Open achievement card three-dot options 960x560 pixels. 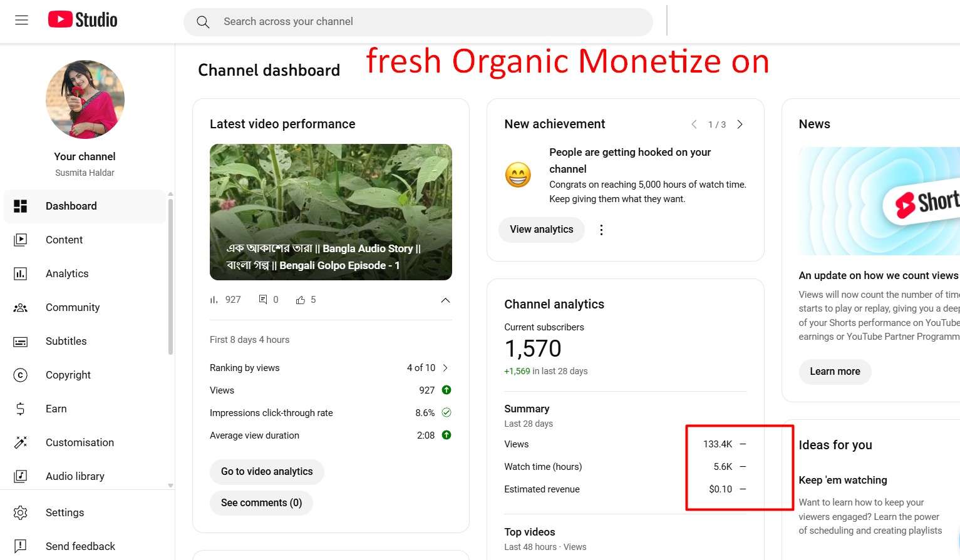[x=601, y=230]
